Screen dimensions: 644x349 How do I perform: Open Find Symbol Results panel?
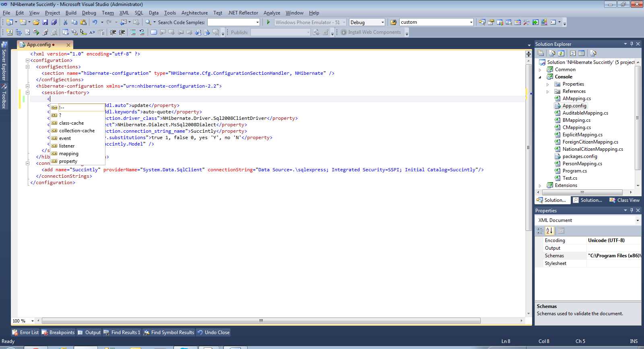tap(169, 333)
